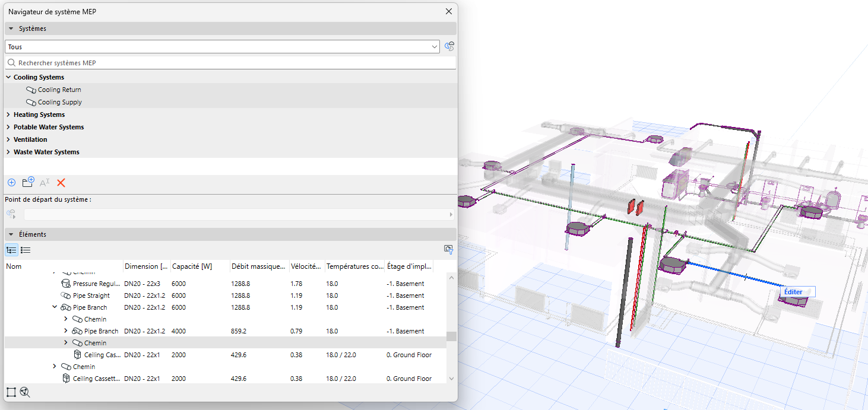Click the Capacité [W] column header

coord(200,266)
